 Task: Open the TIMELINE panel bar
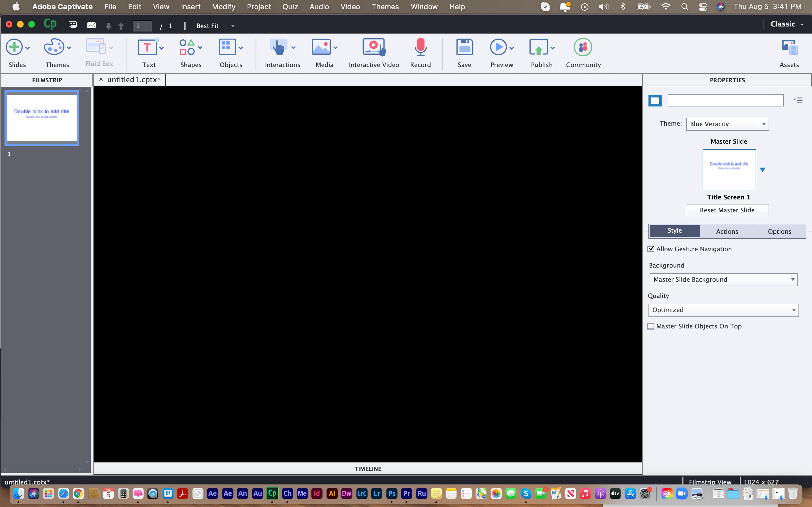click(367, 469)
